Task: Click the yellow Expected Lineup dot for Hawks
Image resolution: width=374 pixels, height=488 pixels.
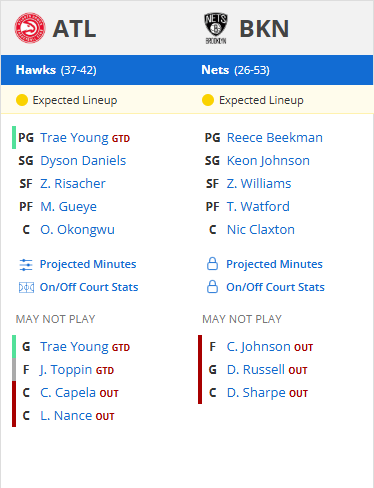Action: coord(22,100)
